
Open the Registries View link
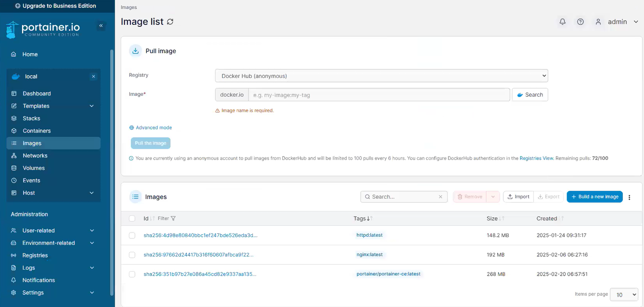(536, 158)
